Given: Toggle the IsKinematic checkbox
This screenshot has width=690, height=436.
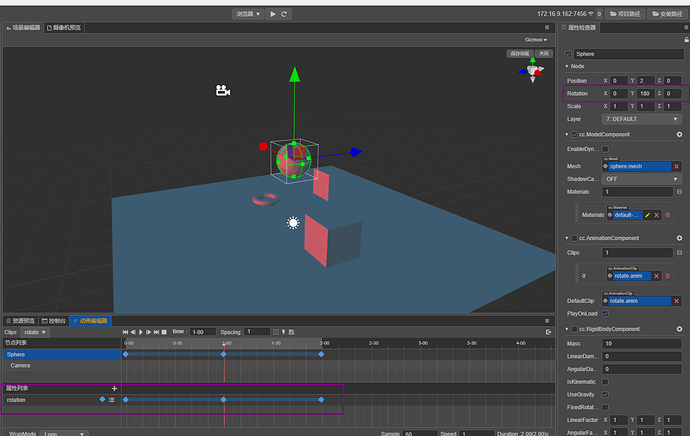Looking at the screenshot, I should [605, 382].
